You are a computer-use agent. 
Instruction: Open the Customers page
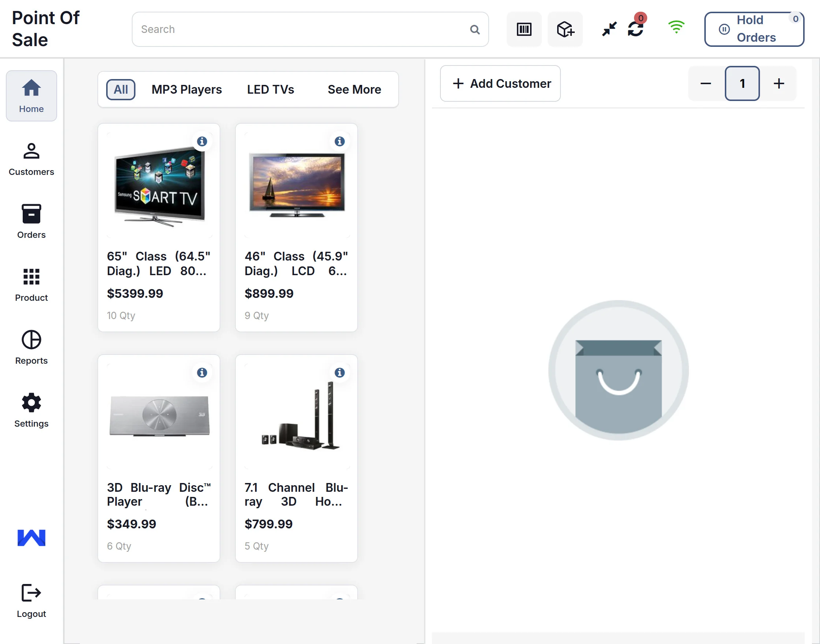[x=31, y=159]
